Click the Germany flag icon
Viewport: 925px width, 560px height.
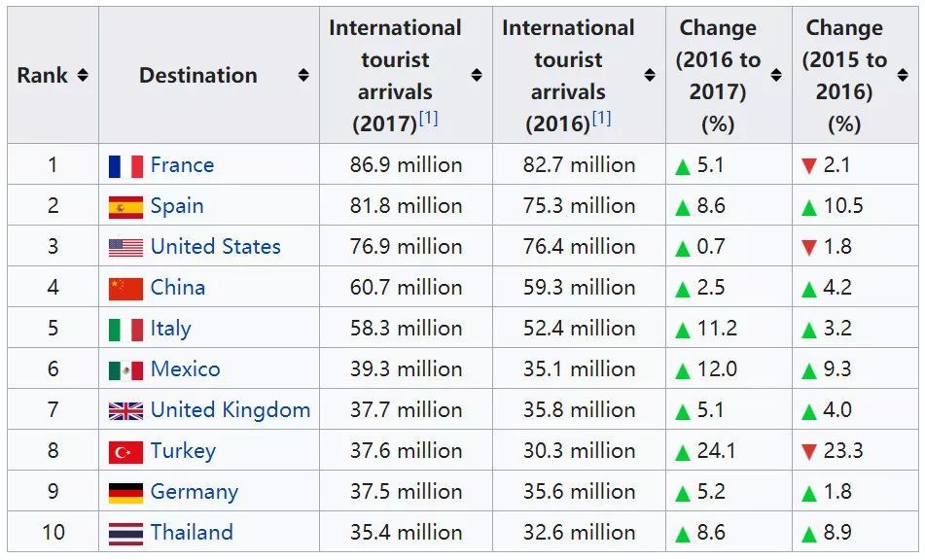[x=125, y=493]
